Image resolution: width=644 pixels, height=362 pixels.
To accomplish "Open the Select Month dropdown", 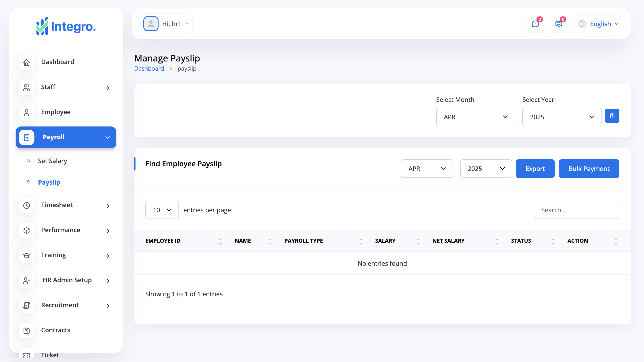I will [475, 117].
